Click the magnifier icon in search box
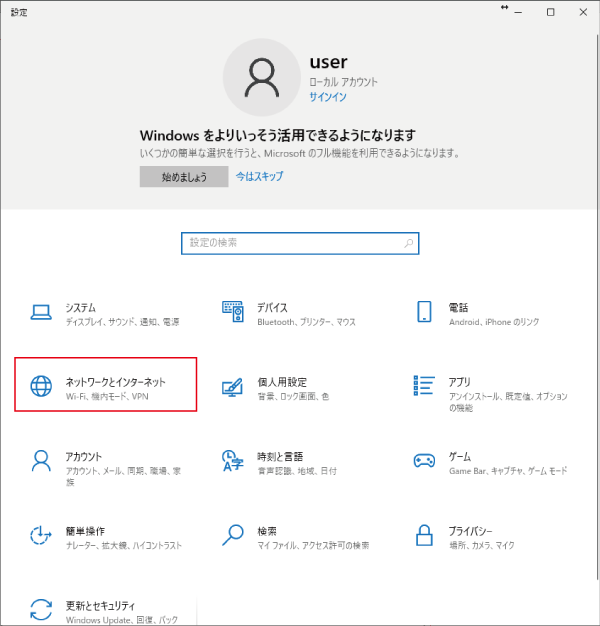 (408, 243)
